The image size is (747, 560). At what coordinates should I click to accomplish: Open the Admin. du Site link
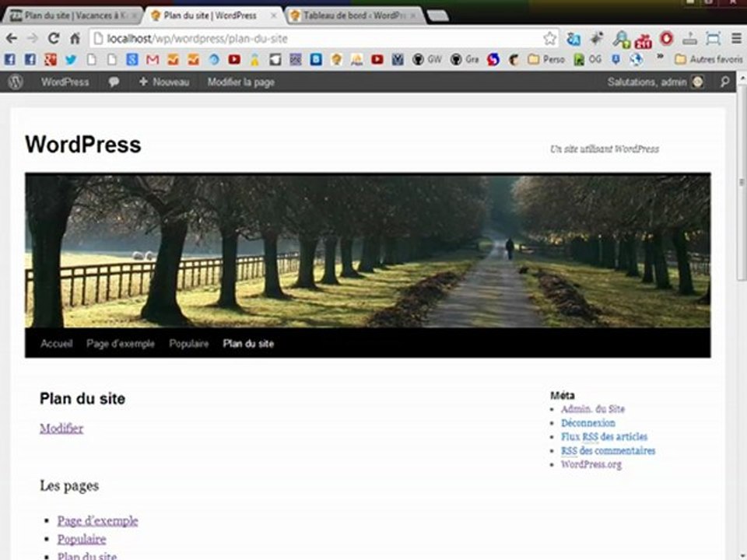(x=593, y=408)
